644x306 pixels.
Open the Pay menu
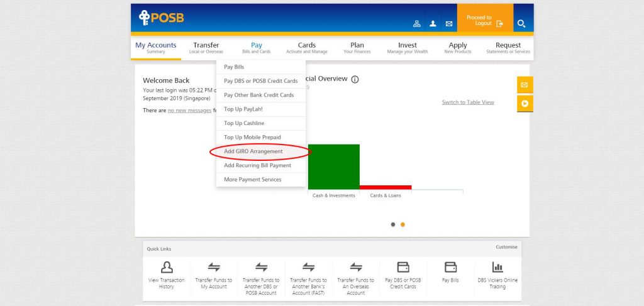257,48
